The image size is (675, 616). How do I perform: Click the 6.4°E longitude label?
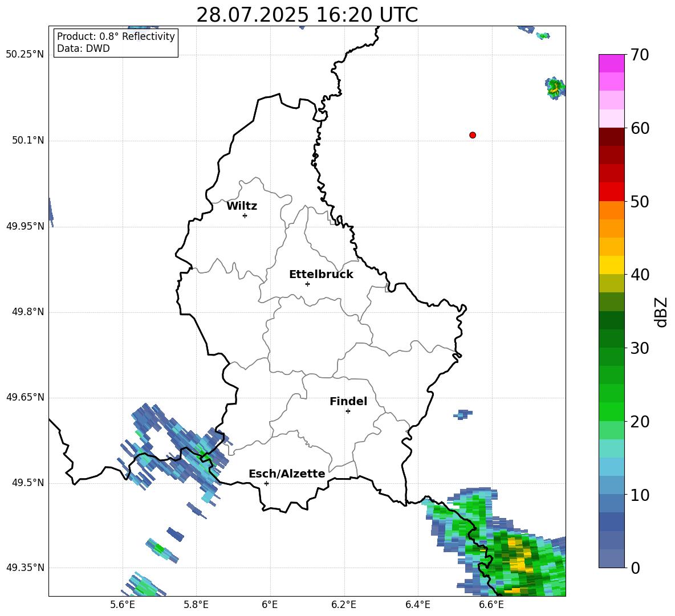417,605
